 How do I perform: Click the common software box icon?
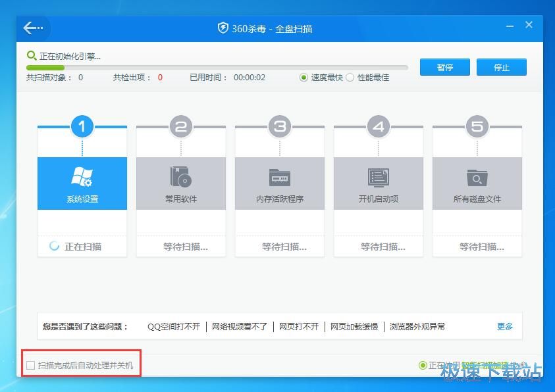point(181,176)
